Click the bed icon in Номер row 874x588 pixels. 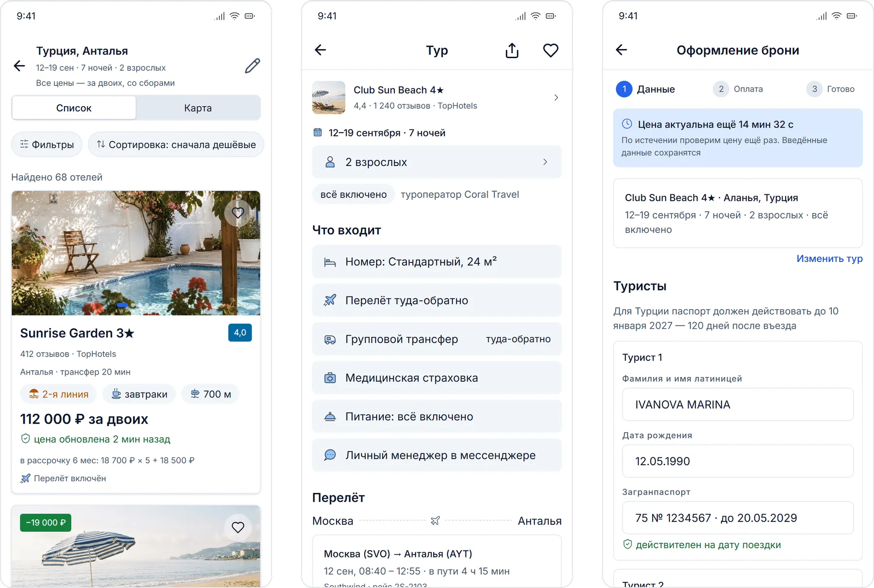330,262
